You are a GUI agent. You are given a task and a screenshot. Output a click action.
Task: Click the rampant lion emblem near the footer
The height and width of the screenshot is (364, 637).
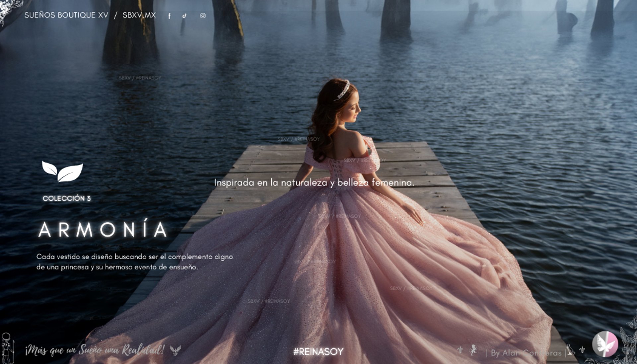pos(473,350)
